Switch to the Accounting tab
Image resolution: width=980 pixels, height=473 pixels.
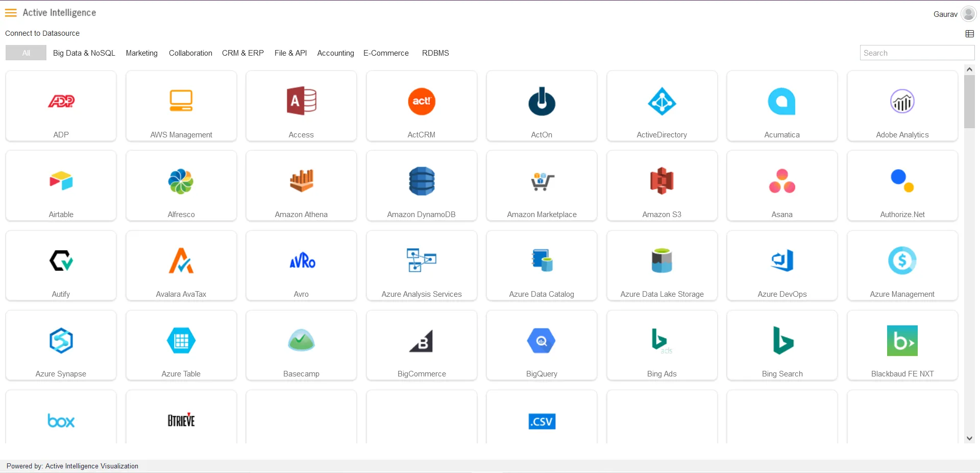[335, 53]
